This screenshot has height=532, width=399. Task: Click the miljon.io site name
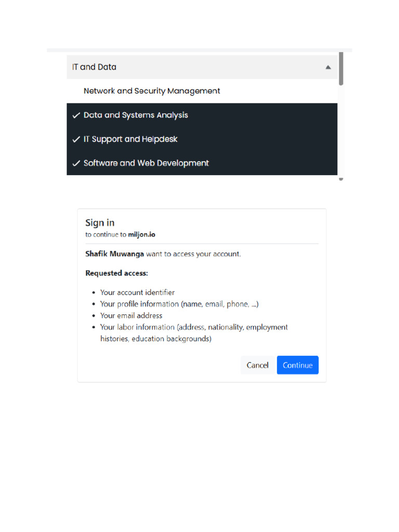coord(141,234)
